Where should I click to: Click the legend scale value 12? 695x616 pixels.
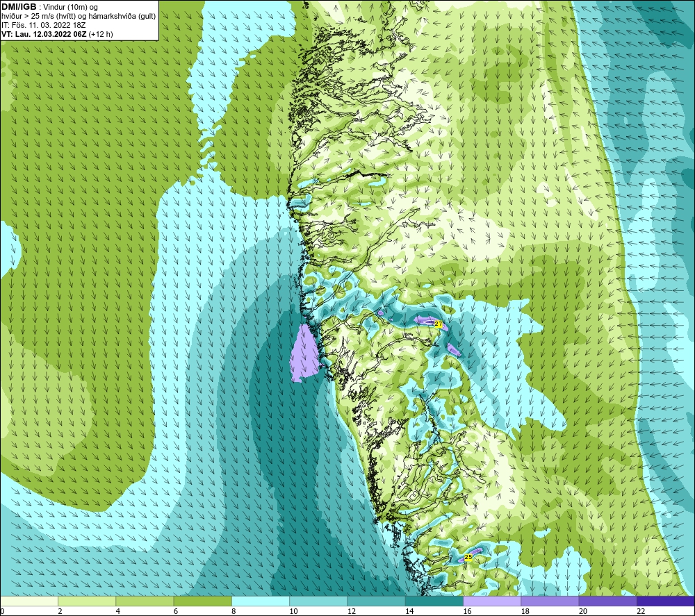(x=352, y=612)
